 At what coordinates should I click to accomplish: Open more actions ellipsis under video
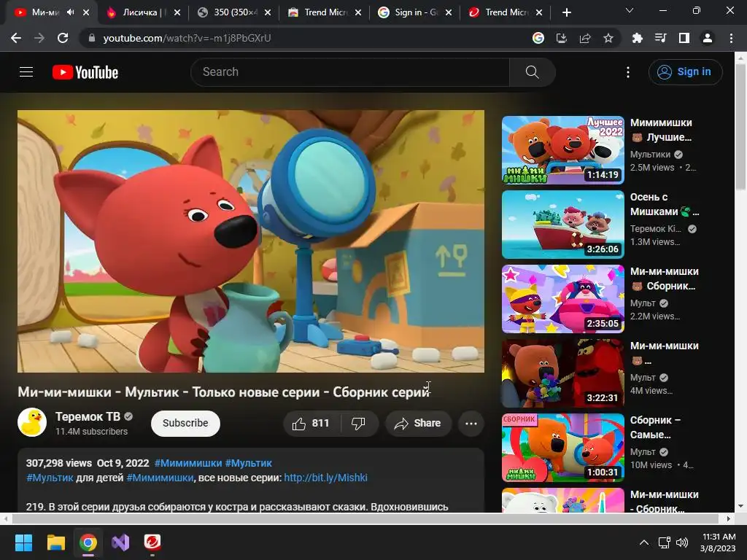coord(471,424)
